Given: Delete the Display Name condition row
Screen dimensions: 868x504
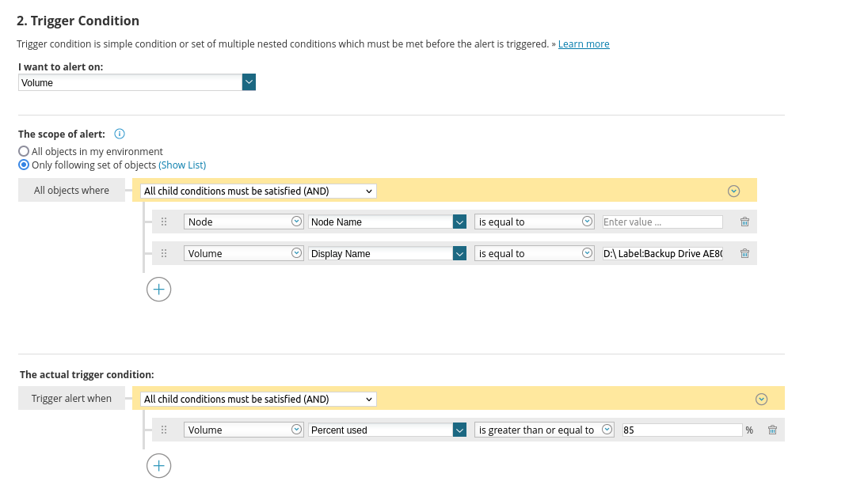Looking at the screenshot, I should point(744,253).
